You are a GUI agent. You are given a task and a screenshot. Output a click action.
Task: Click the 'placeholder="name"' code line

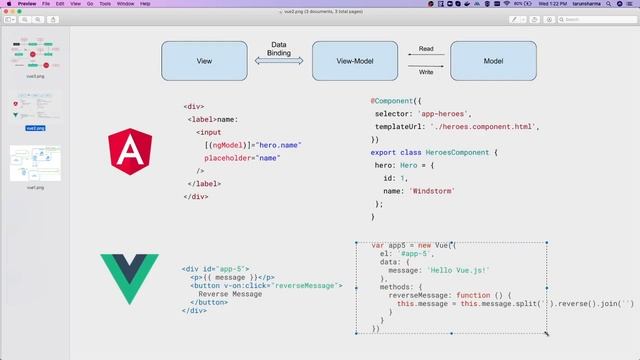(x=242, y=158)
